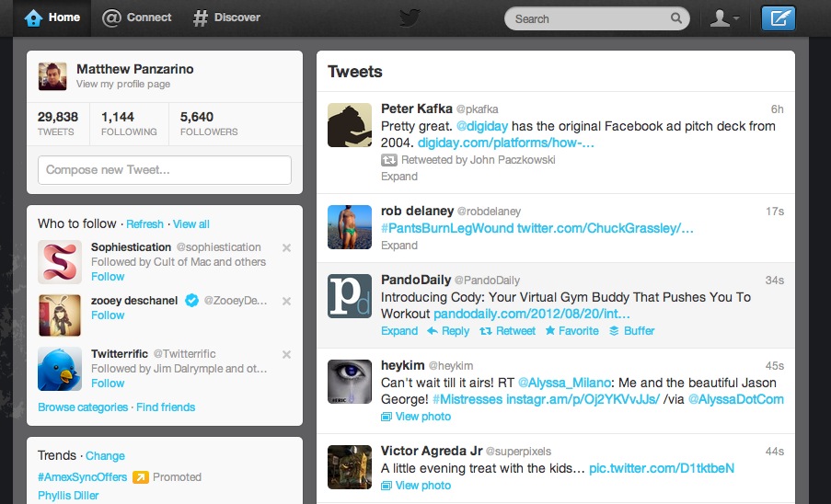
Task: Open Browse categories
Action: 83,407
